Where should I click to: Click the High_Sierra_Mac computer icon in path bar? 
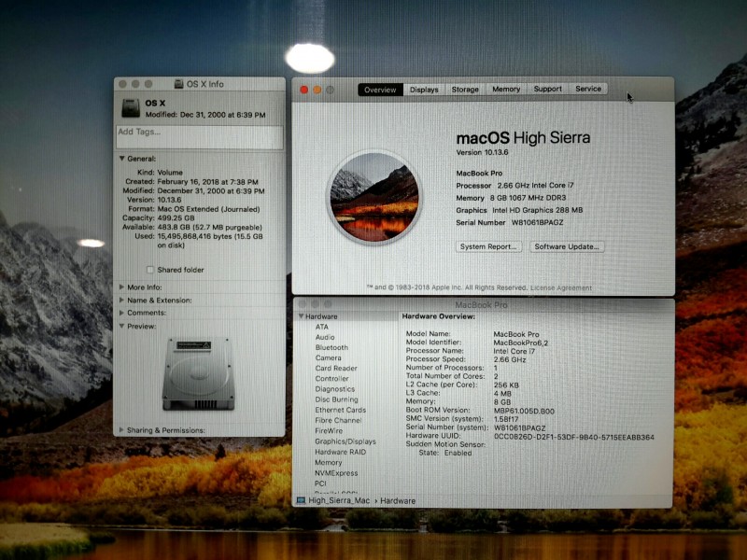pyautogui.click(x=301, y=500)
